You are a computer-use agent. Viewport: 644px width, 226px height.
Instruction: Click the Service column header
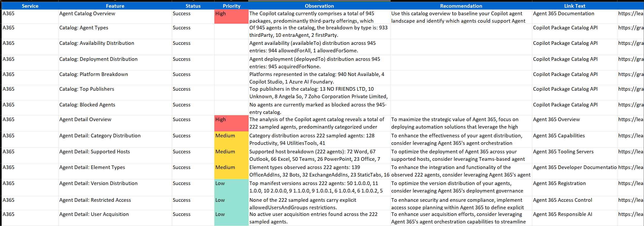point(30,6)
